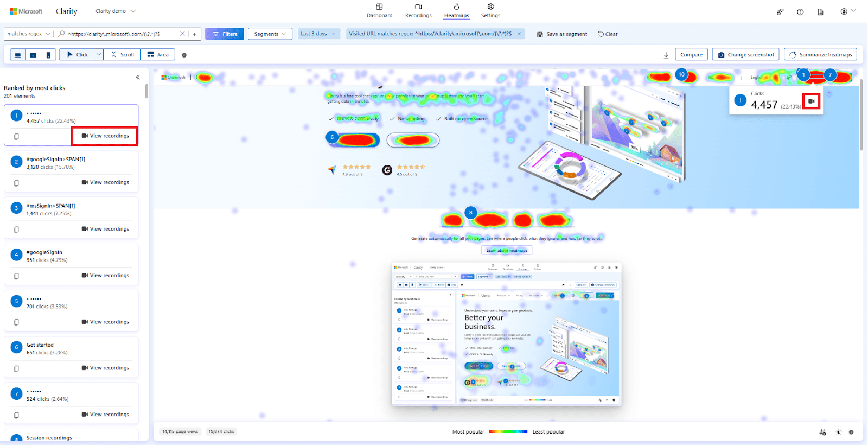Click the Summarize heatmaps button
The height and width of the screenshot is (446, 868).
(x=820, y=55)
